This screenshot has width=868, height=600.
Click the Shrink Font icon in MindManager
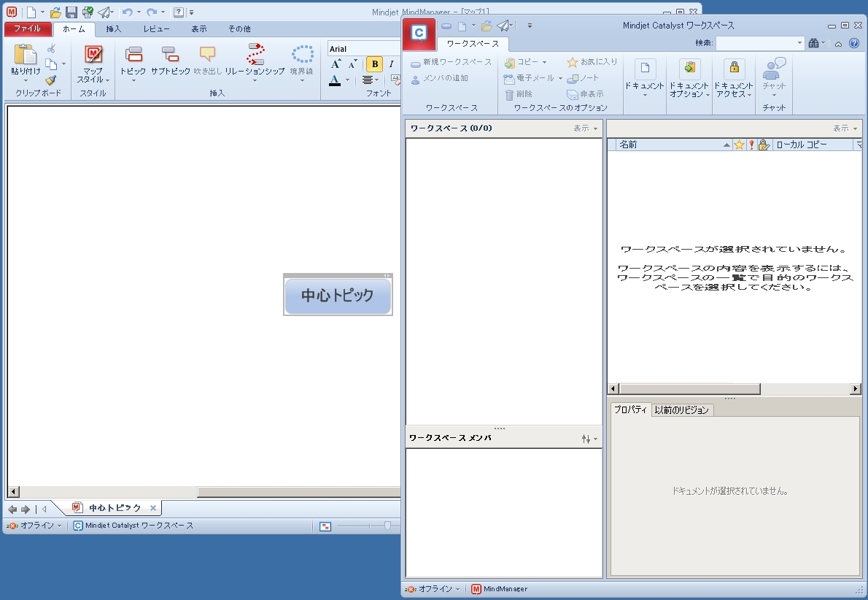coord(352,64)
